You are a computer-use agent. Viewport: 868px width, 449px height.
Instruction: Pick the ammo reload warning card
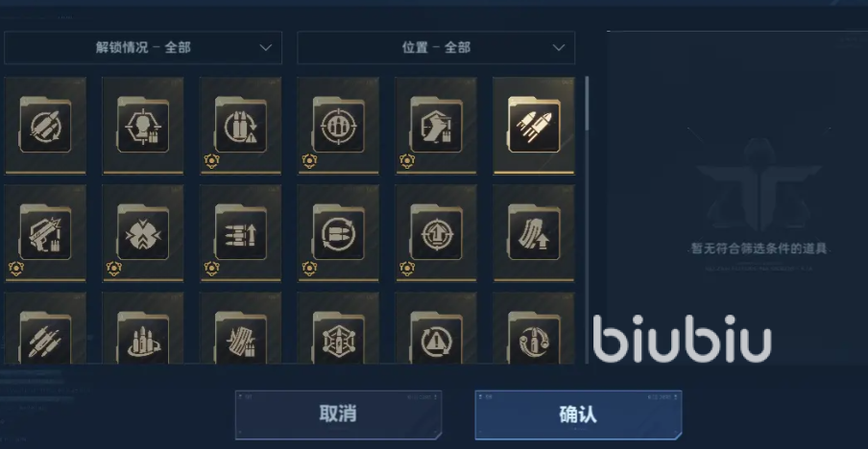pos(241,126)
